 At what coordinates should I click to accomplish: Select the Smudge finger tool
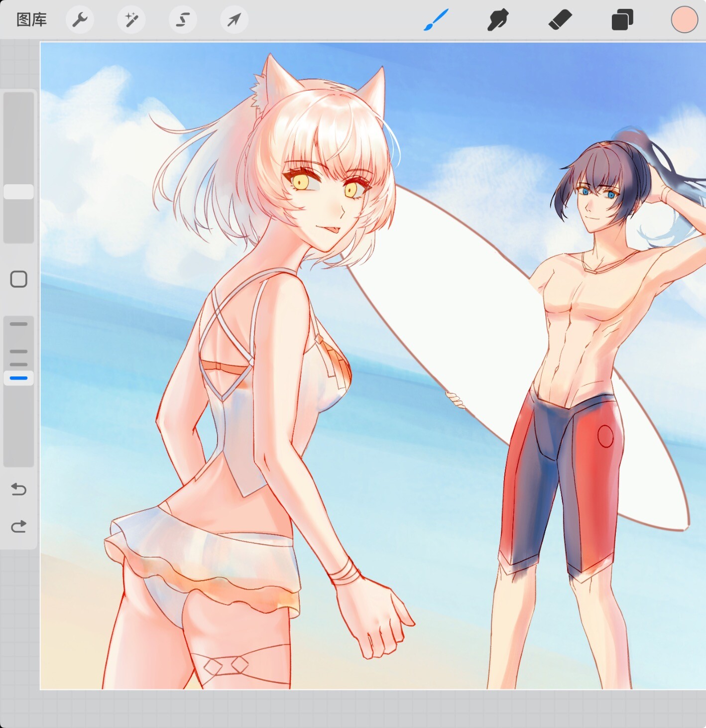[498, 20]
